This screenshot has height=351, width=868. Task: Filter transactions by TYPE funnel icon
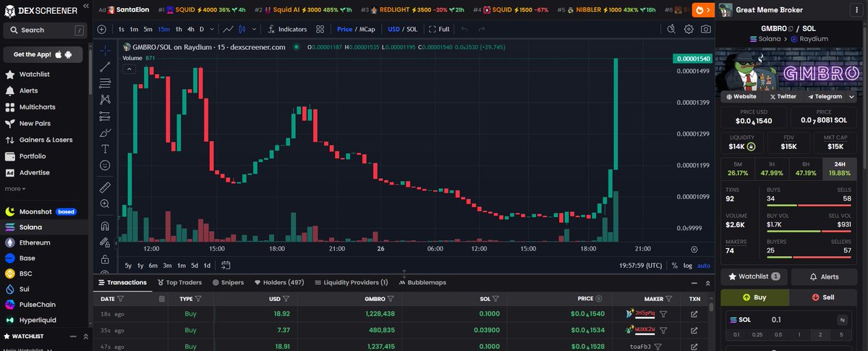(197, 298)
